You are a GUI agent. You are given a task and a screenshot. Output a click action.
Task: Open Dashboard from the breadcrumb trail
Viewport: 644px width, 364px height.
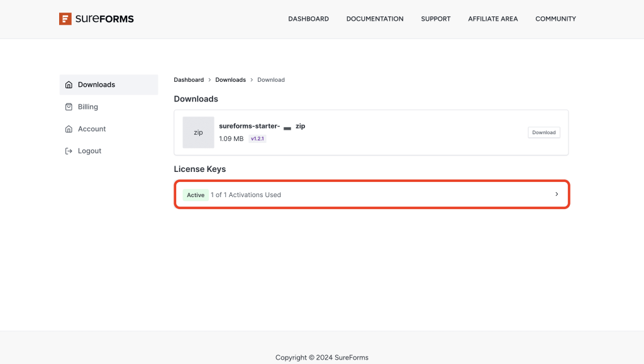[x=189, y=79]
